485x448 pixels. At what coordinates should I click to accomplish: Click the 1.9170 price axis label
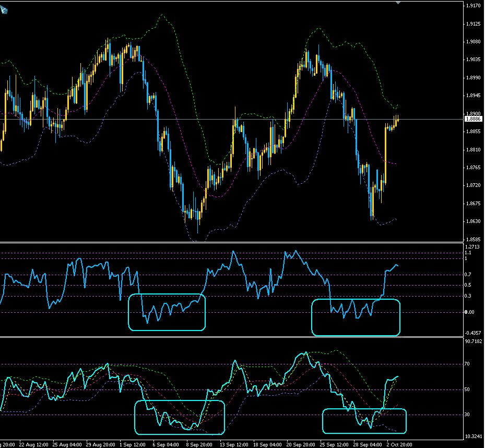coord(473,6)
